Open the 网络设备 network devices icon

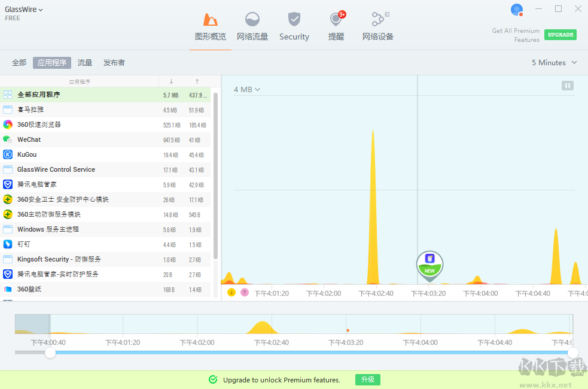[377, 20]
